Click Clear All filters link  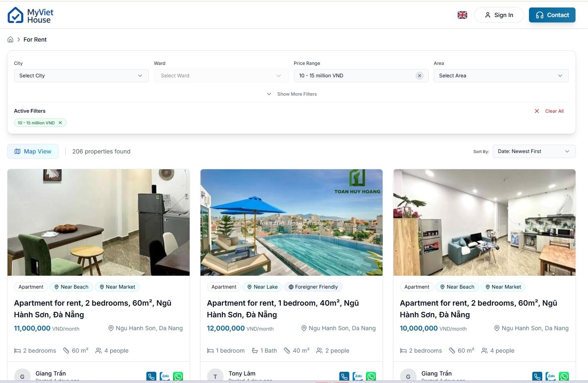pyautogui.click(x=549, y=111)
